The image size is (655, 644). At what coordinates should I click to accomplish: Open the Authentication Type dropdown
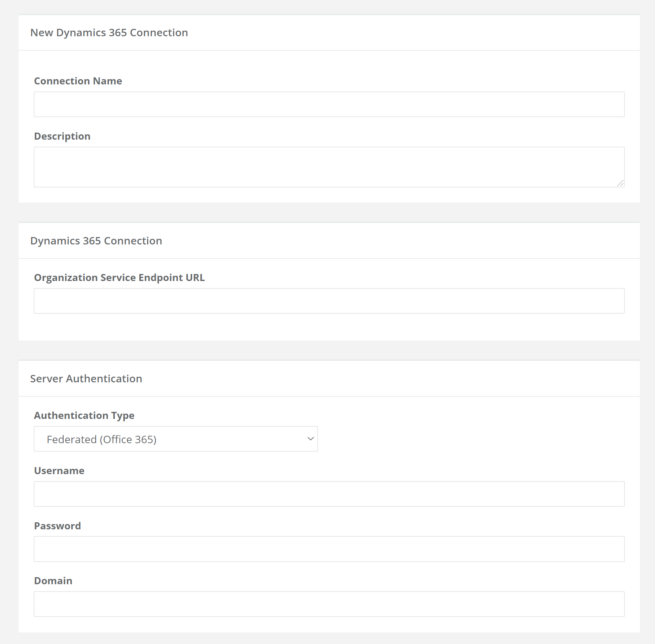[176, 439]
